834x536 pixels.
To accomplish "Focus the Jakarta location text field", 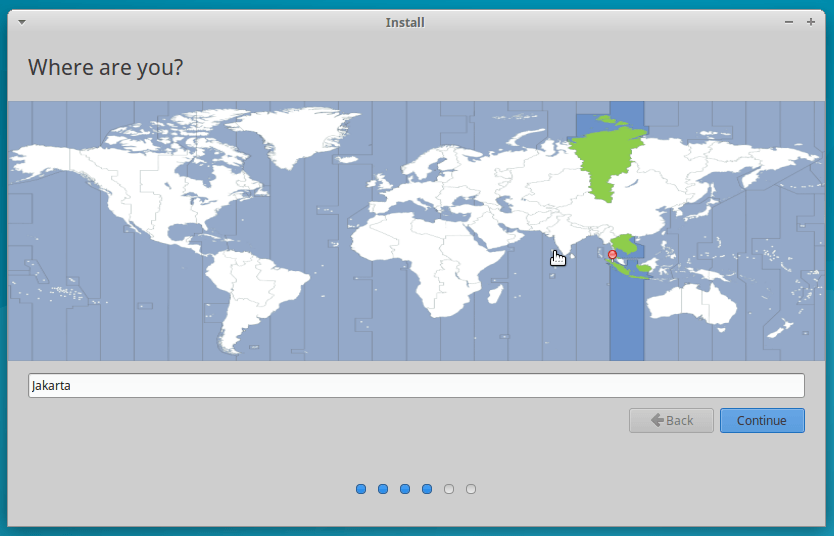I will point(416,386).
